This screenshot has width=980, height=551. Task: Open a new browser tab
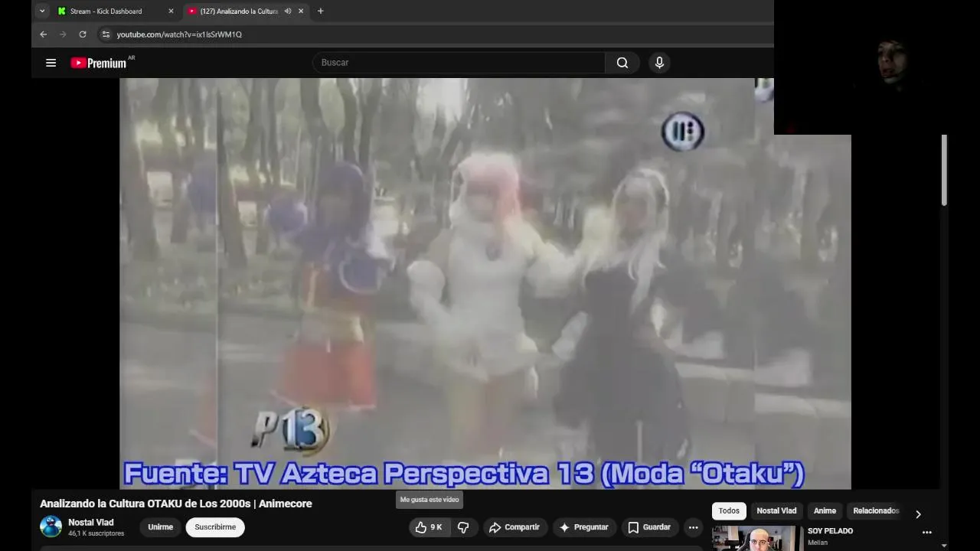pyautogui.click(x=320, y=11)
